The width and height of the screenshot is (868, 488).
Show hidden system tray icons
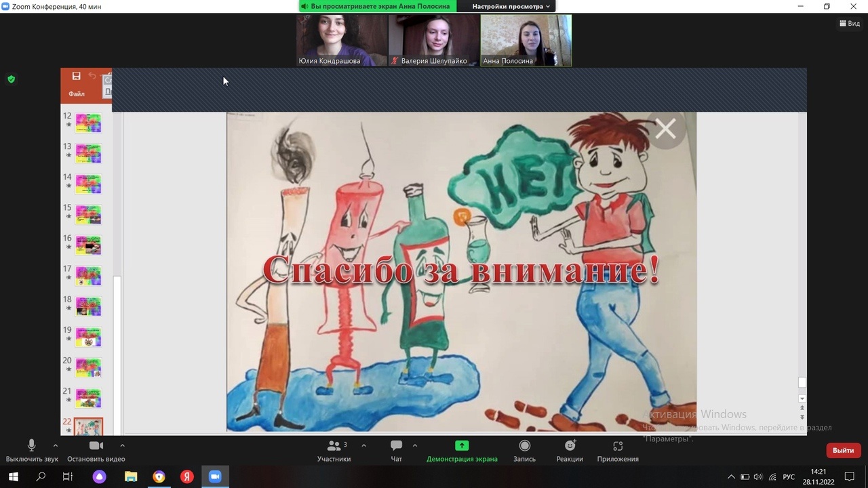coord(731,476)
